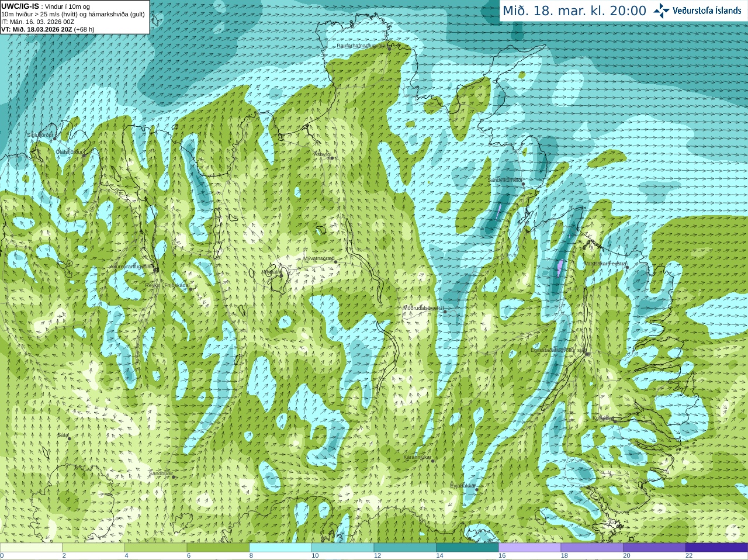Click the Veðurstofa Íslands logo icon
The height and width of the screenshot is (560, 748).
point(662,11)
